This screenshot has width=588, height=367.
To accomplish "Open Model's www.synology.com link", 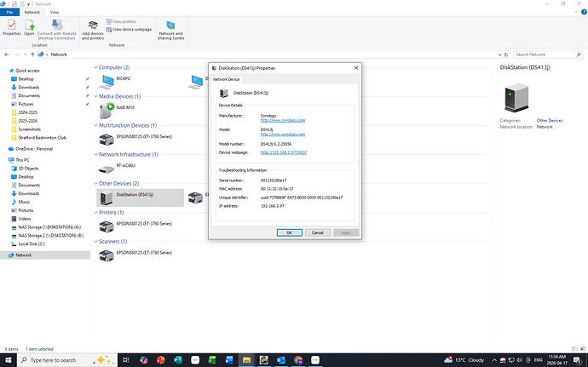I will [x=283, y=135].
